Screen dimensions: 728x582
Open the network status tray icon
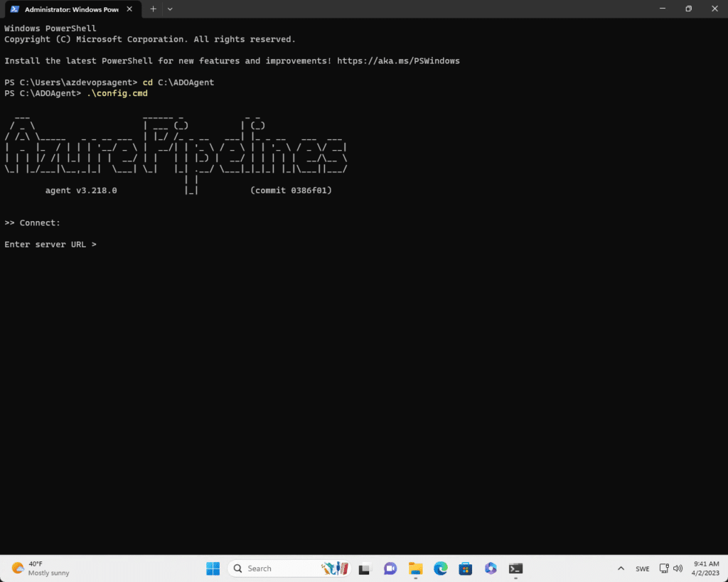point(664,568)
